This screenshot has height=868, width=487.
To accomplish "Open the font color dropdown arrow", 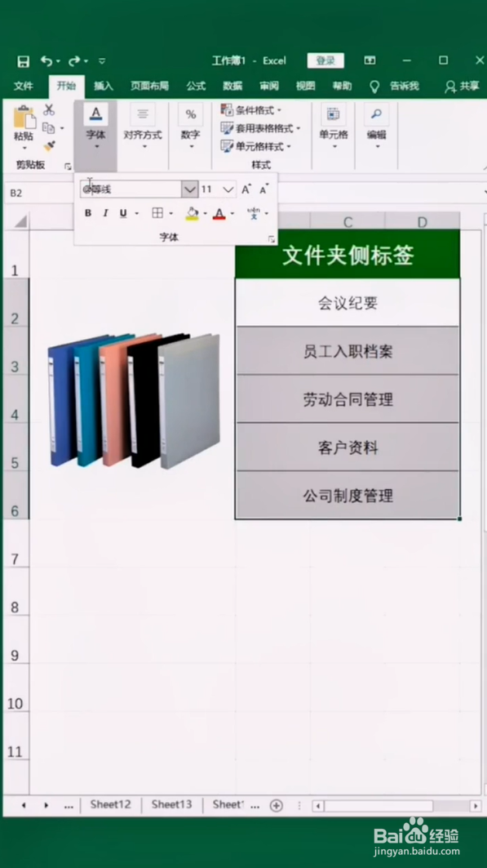I will (232, 213).
